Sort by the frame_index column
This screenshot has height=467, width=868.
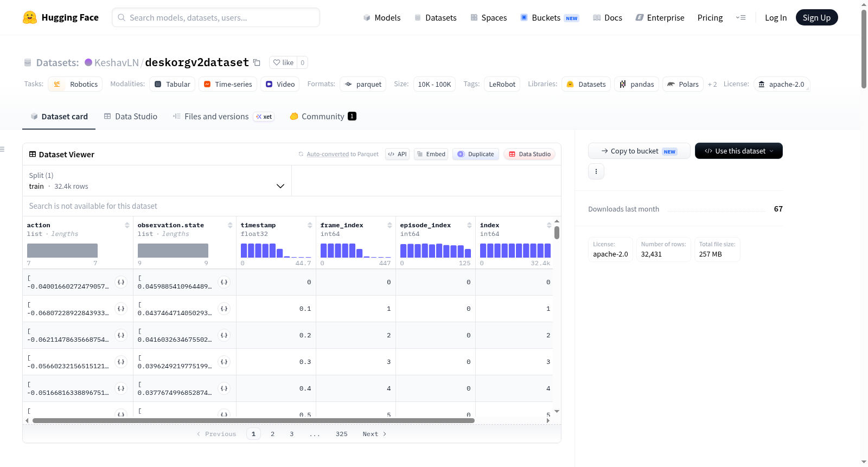390,225
